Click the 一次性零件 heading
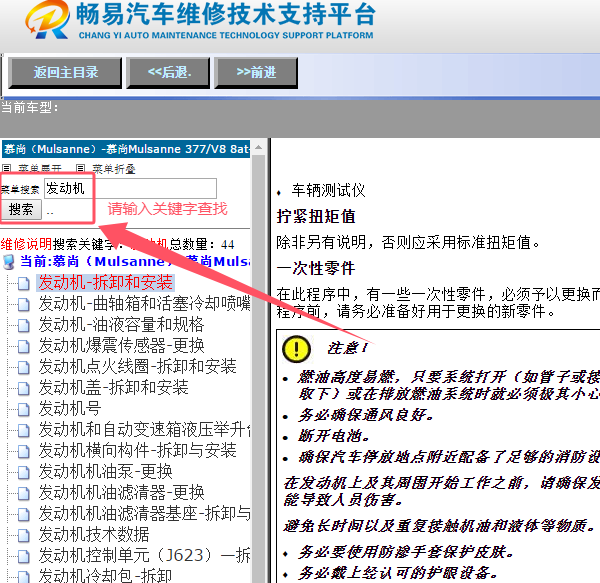This screenshot has height=583, width=600. coord(316,268)
